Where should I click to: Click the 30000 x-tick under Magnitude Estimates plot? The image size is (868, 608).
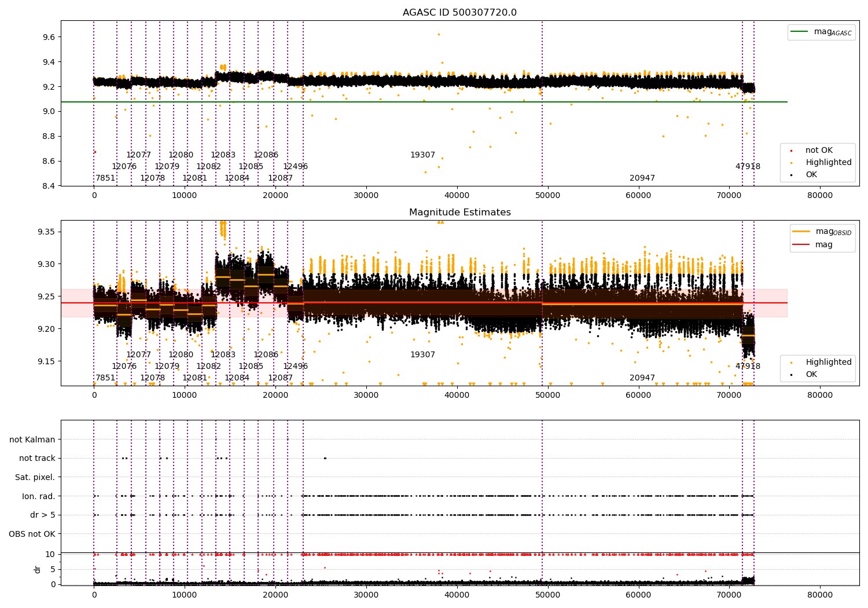(x=366, y=395)
